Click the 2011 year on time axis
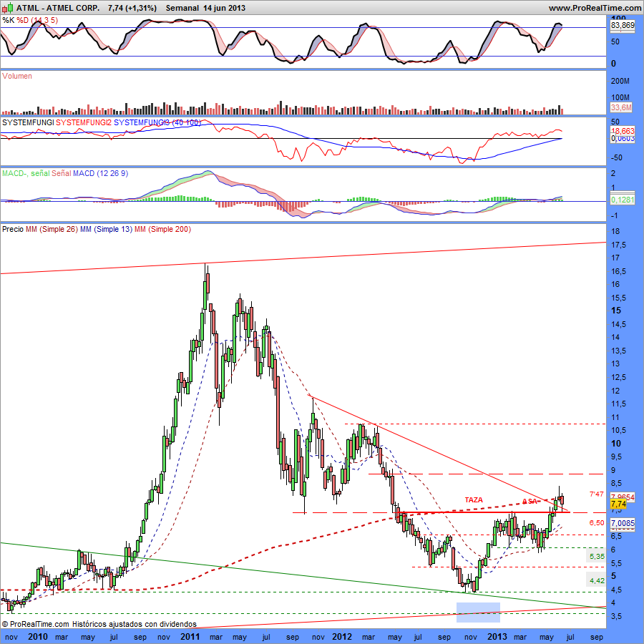This screenshot has width=644, height=644. pyautogui.click(x=190, y=637)
